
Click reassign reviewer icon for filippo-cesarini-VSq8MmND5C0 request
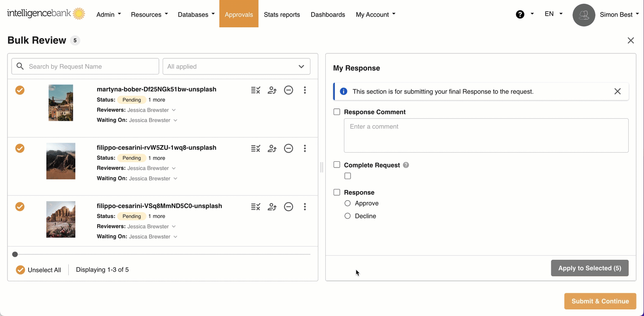272,207
